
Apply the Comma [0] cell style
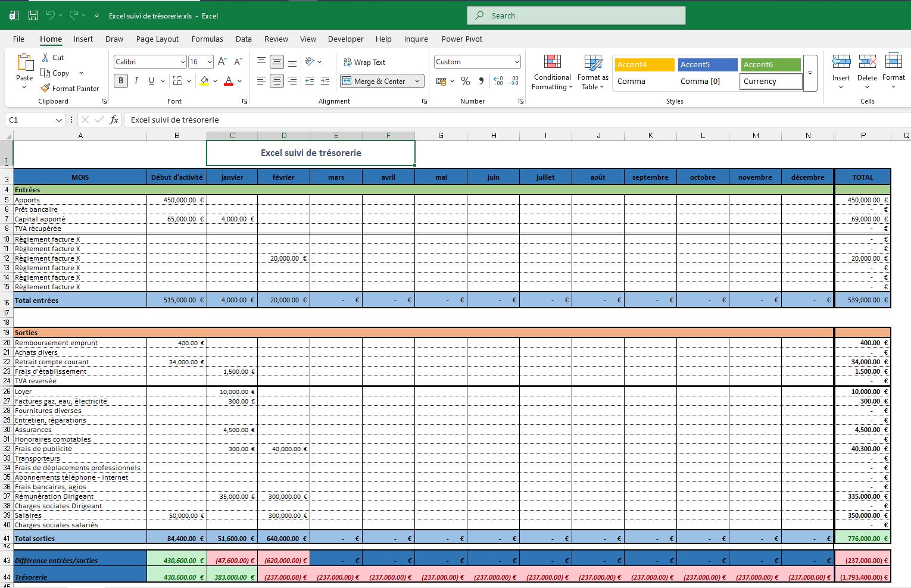[707, 81]
